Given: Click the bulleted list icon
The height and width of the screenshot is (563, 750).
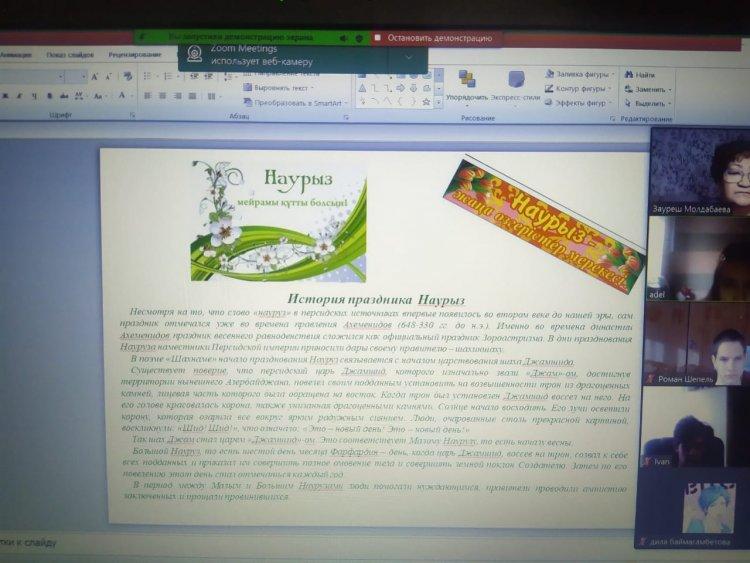Looking at the screenshot, I should pos(149,77).
